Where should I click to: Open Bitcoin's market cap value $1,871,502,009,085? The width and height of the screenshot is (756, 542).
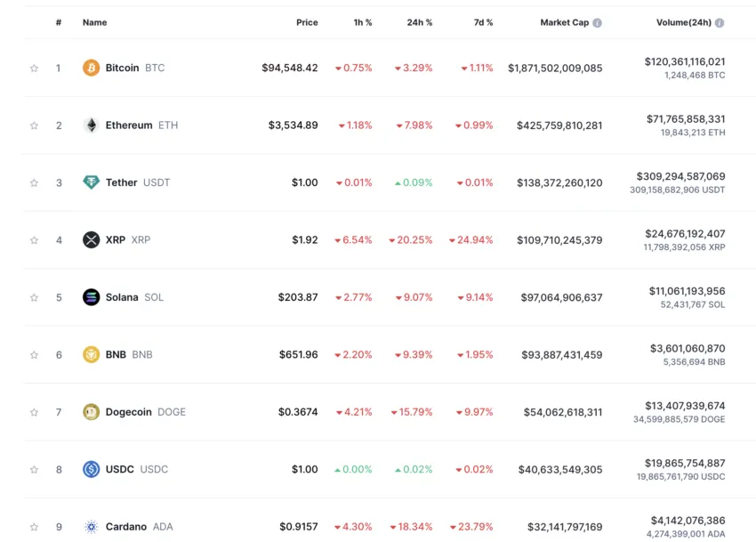tap(555, 68)
